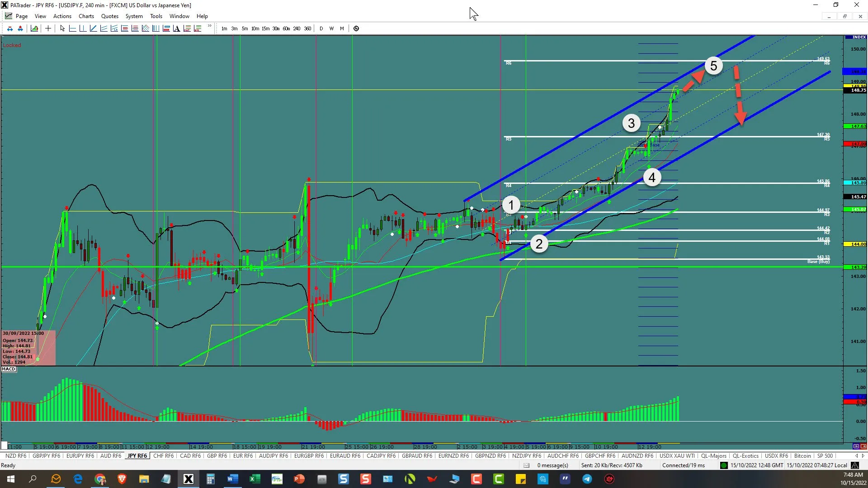Open the View menu

click(40, 16)
